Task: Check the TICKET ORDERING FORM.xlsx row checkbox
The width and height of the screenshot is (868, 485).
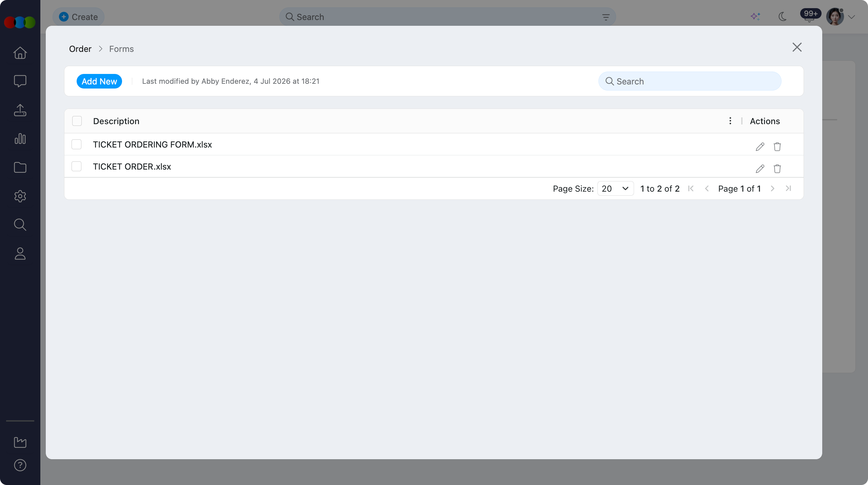Action: point(77,144)
